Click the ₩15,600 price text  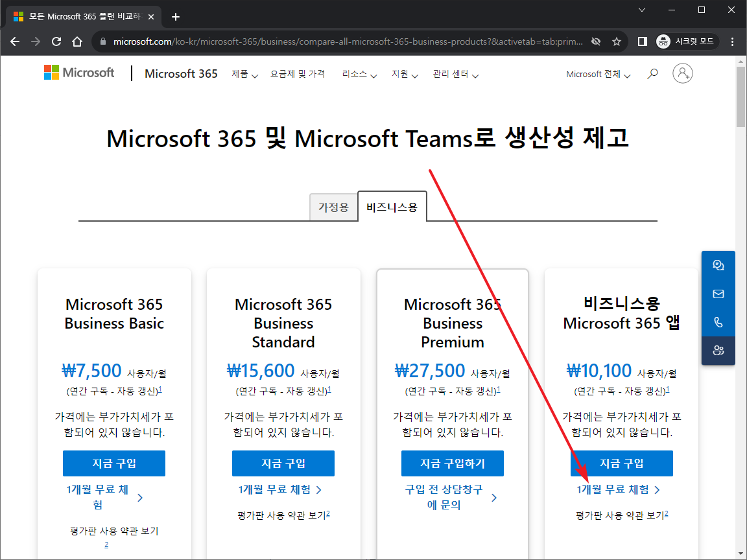(261, 371)
